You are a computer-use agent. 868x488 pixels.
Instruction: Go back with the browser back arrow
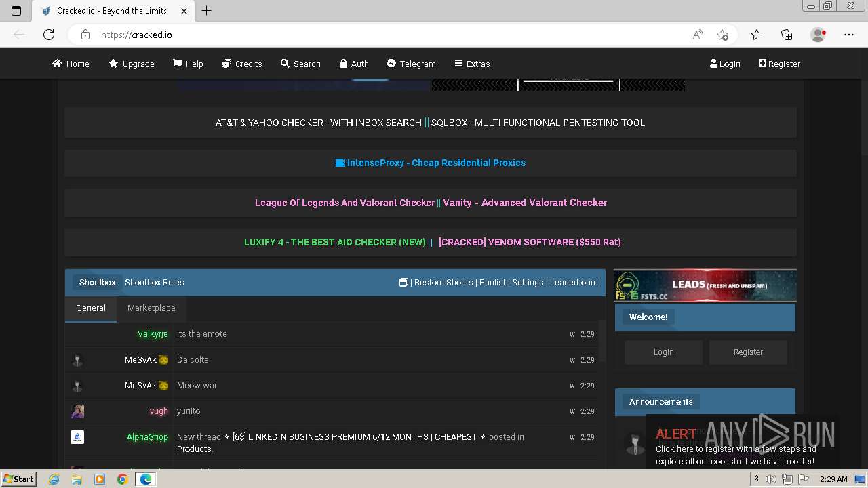(x=20, y=35)
